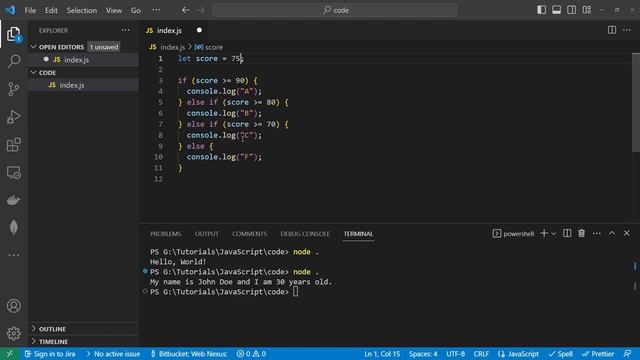Click Sign in to Jira
The width and height of the screenshot is (640, 360).
[50, 354]
